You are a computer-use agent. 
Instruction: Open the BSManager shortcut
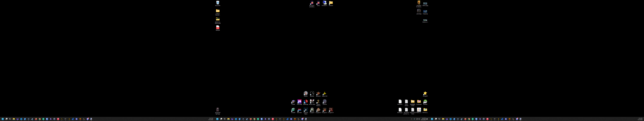click(x=306, y=102)
